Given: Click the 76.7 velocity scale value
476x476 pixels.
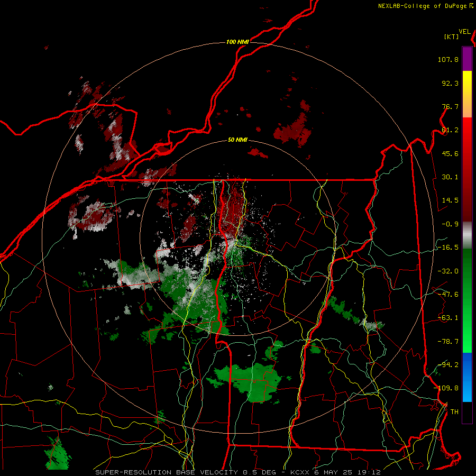Looking at the screenshot, I should coord(450,106).
